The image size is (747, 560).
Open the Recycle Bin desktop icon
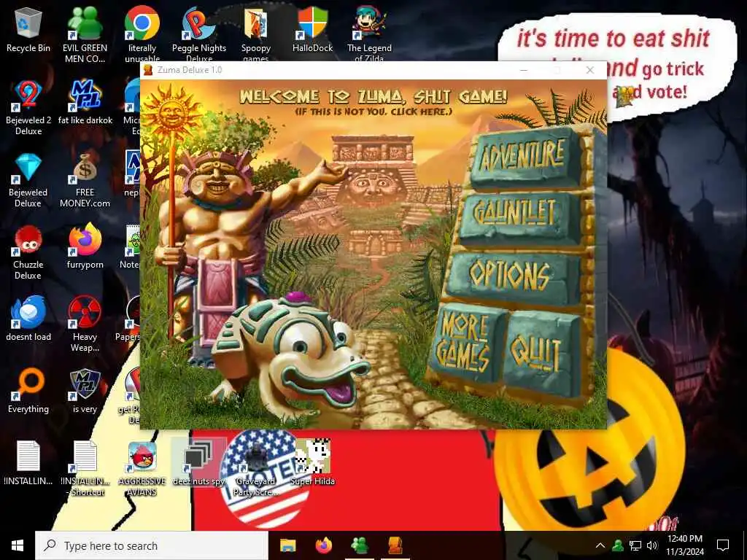[x=28, y=31]
